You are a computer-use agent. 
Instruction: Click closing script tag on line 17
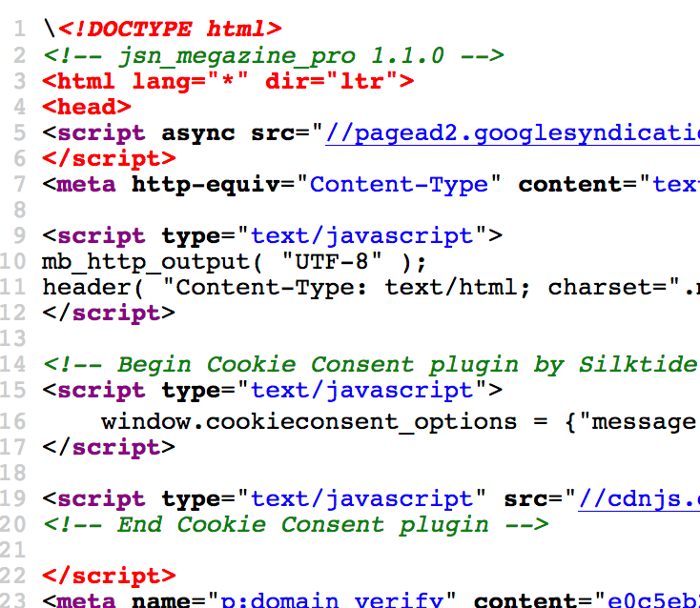click(x=109, y=447)
